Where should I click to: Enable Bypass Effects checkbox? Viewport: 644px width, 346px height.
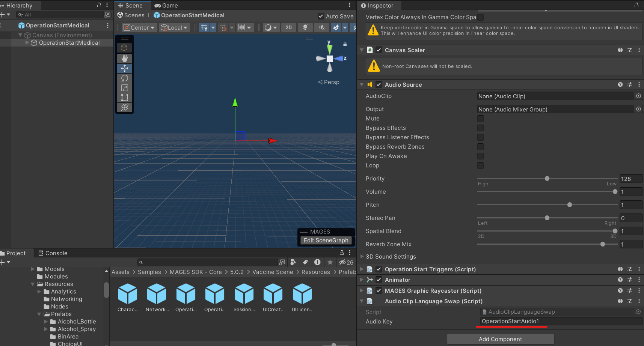click(480, 128)
